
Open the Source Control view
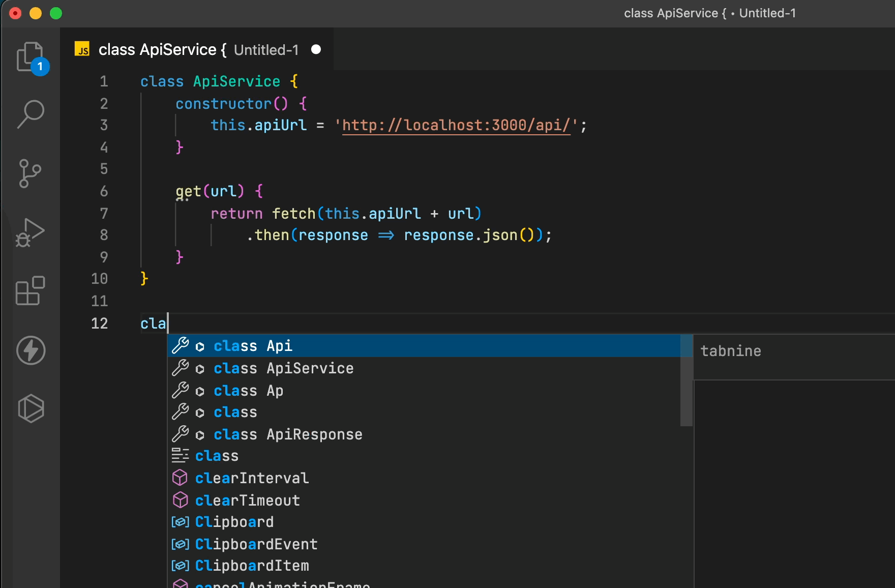pyautogui.click(x=31, y=173)
